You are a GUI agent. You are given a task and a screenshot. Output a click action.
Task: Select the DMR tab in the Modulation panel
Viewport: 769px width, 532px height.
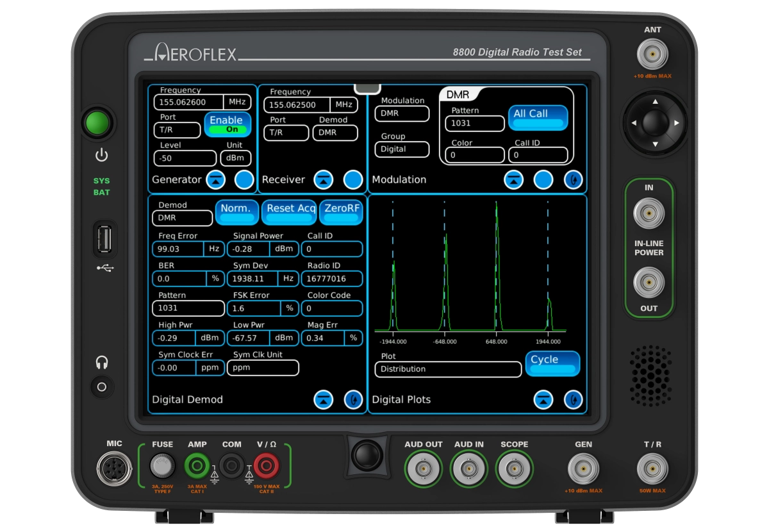pos(458,95)
